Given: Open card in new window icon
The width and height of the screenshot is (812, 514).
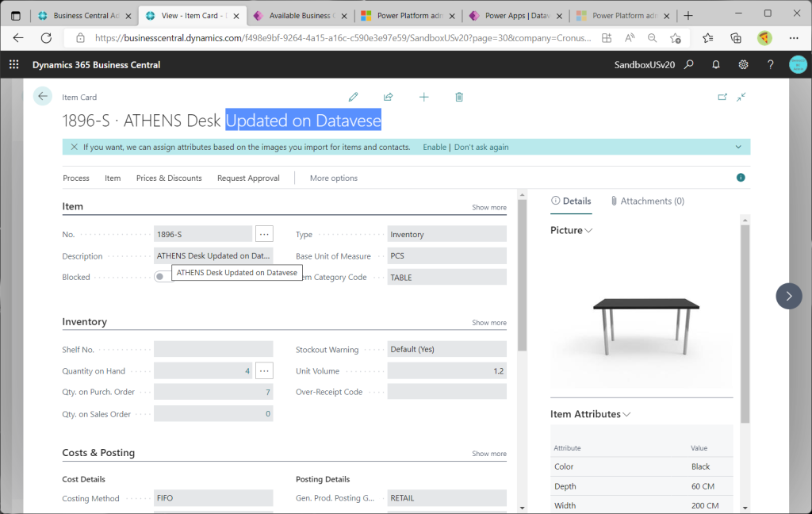Looking at the screenshot, I should point(722,97).
